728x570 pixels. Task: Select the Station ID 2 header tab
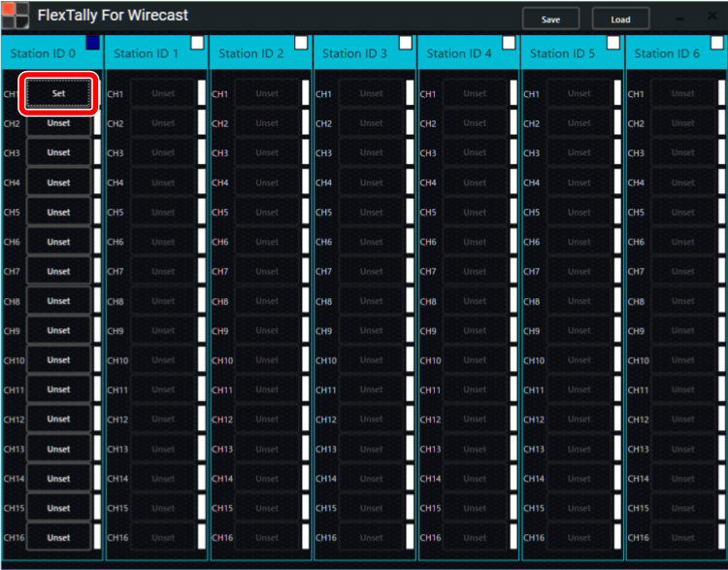(x=251, y=54)
